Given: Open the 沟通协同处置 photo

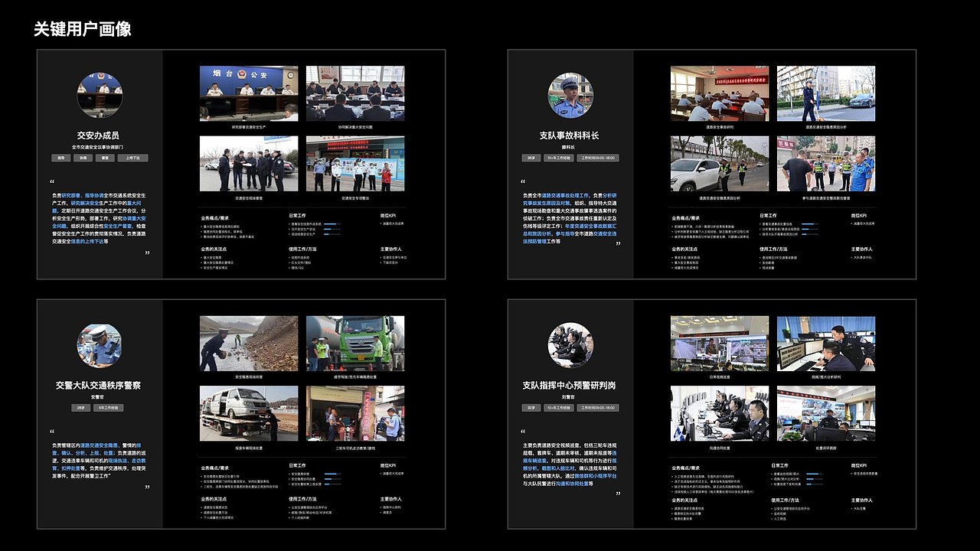Looking at the screenshot, I should tap(720, 413).
